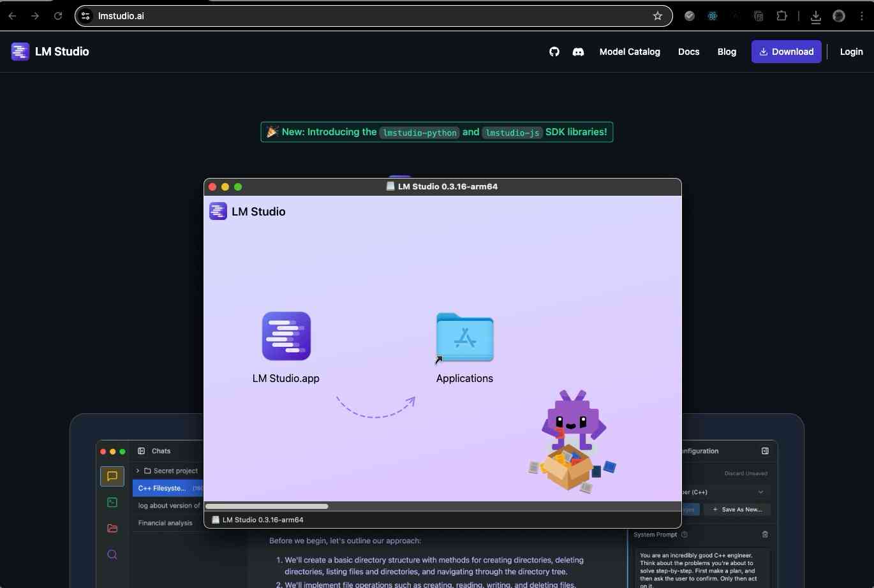
Task: Open the Blog link
Action: [727, 52]
